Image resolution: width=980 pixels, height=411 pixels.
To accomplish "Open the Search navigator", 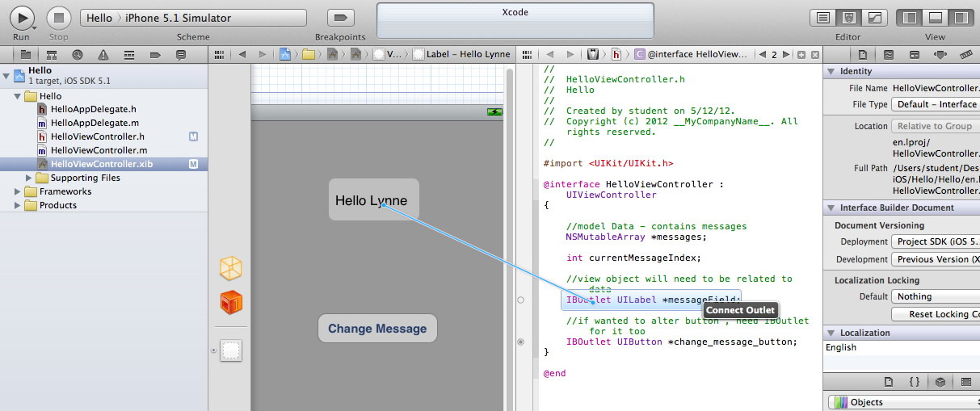I will (78, 55).
